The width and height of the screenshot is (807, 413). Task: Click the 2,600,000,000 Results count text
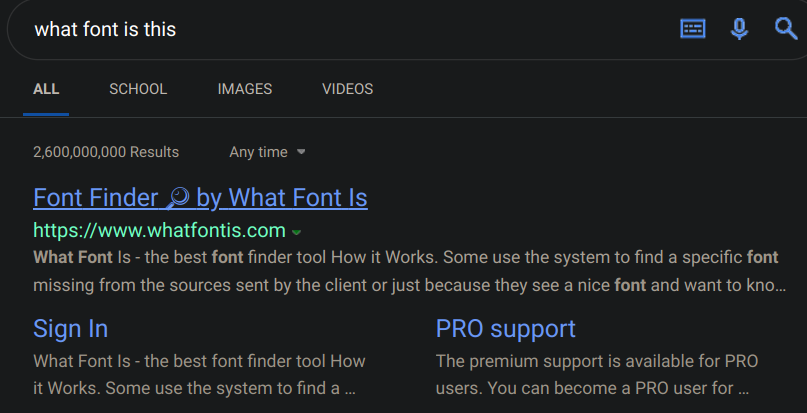click(x=106, y=152)
